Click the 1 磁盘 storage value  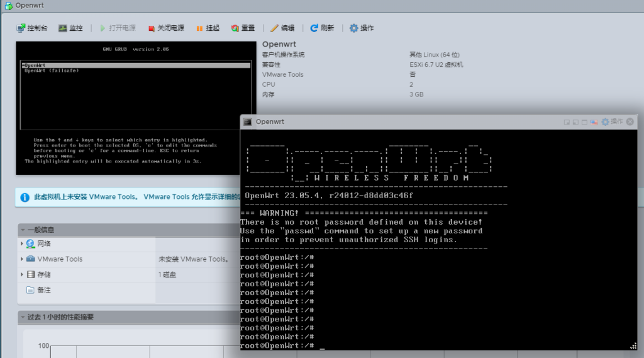click(x=167, y=274)
